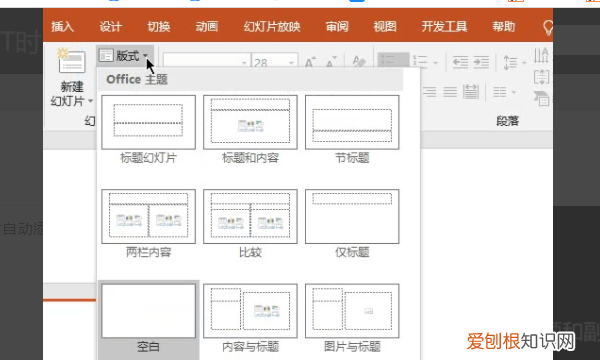This screenshot has height=360, width=600.
Task: Click the 新建幻灯片 icon
Action: coord(72,61)
